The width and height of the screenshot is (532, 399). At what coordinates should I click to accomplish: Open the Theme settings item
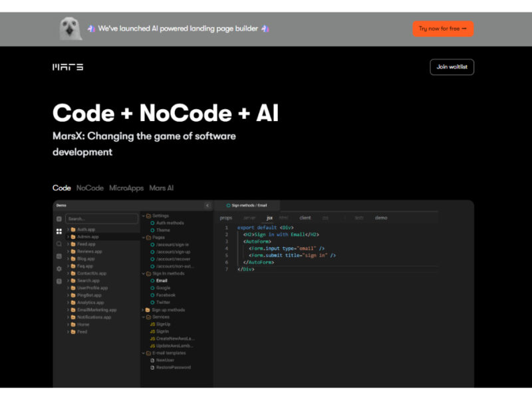163,230
